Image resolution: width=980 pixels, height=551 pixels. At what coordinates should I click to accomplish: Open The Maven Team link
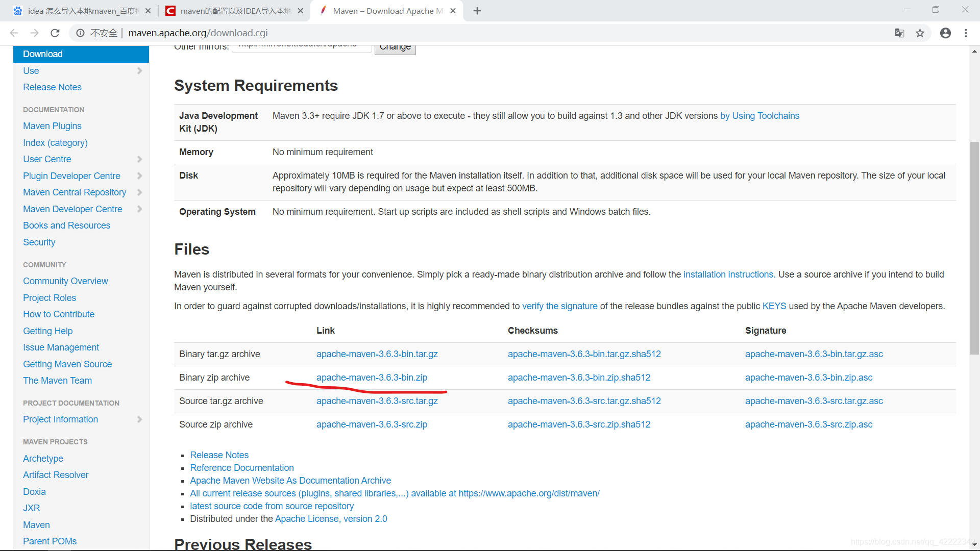click(x=57, y=381)
